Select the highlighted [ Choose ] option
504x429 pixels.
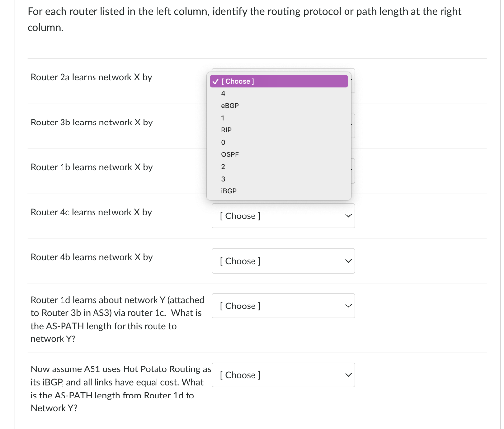tap(279, 81)
